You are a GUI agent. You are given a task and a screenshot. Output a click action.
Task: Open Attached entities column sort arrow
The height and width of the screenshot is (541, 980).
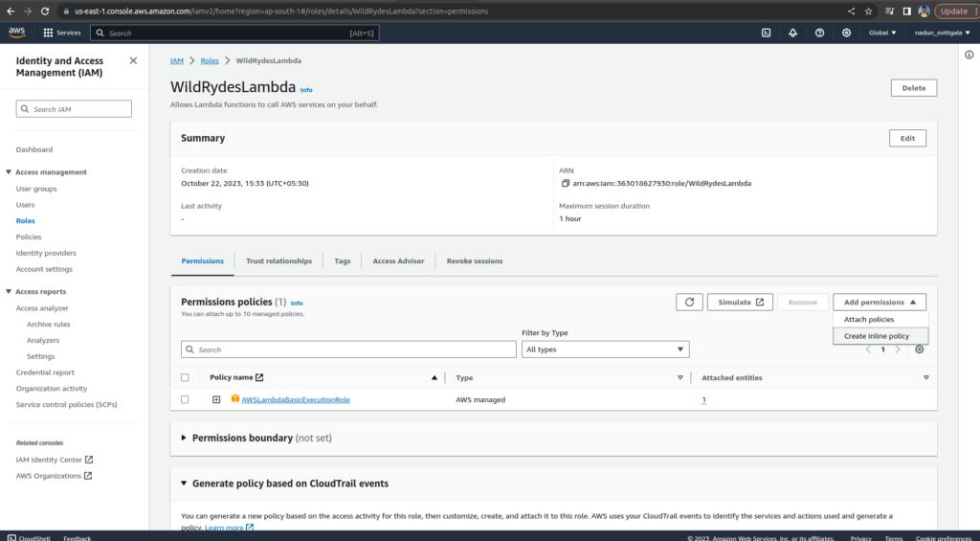tap(925, 378)
